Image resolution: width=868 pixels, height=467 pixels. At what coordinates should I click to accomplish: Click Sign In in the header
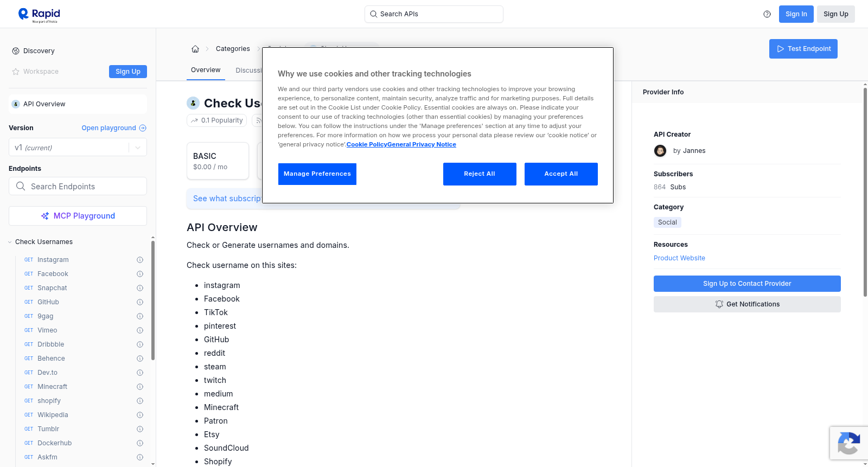(796, 14)
